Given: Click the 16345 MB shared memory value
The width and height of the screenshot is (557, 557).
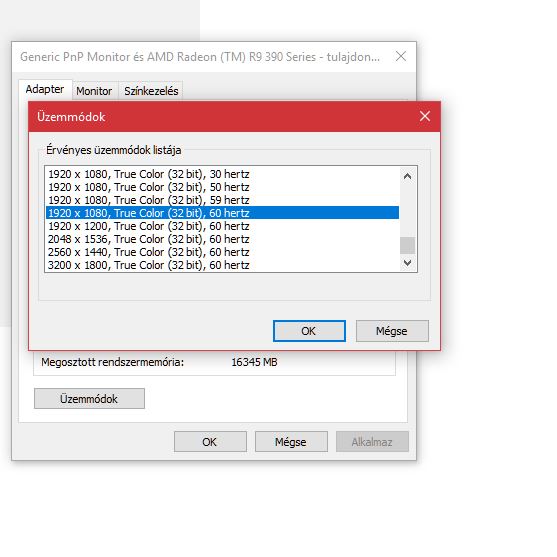Looking at the screenshot, I should 254,362.
